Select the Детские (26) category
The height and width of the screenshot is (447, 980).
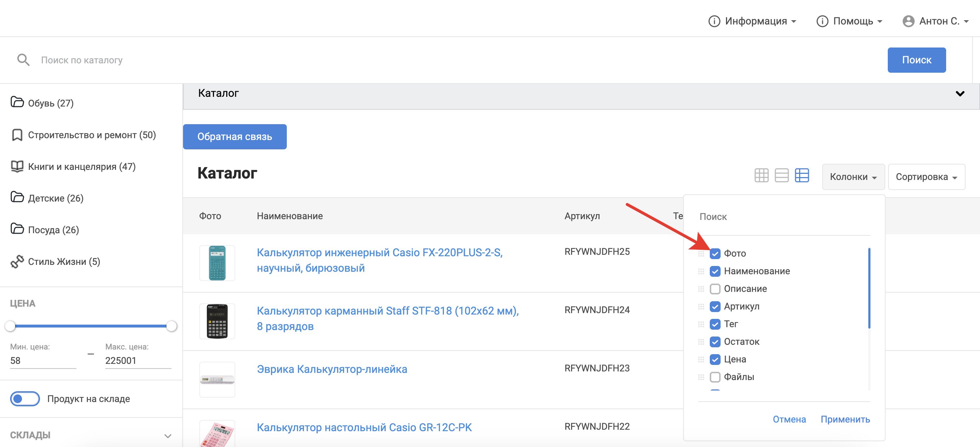pyautogui.click(x=55, y=198)
